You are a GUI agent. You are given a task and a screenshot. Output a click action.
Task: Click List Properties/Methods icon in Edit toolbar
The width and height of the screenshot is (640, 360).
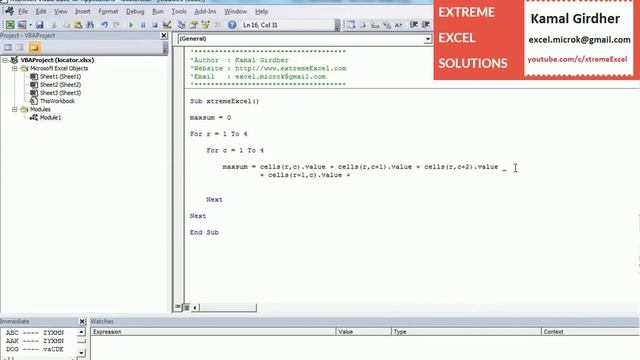pyautogui.click(x=351, y=25)
